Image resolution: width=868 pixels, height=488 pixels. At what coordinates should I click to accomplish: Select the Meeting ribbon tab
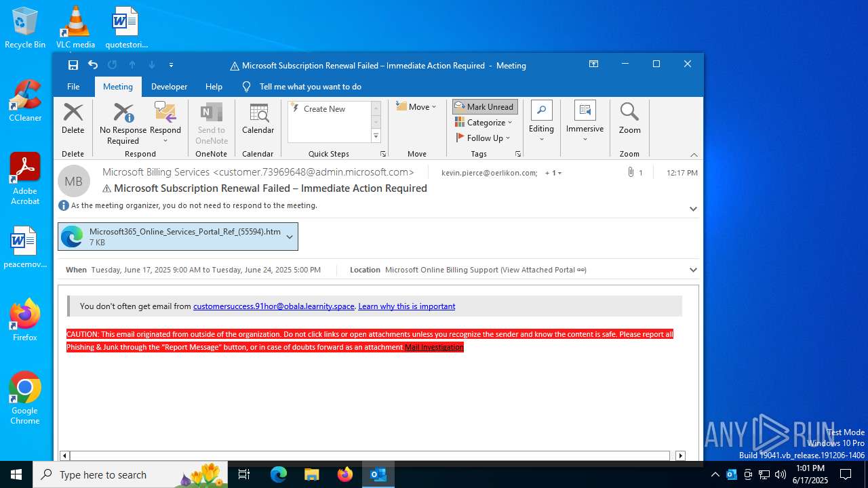118,86
